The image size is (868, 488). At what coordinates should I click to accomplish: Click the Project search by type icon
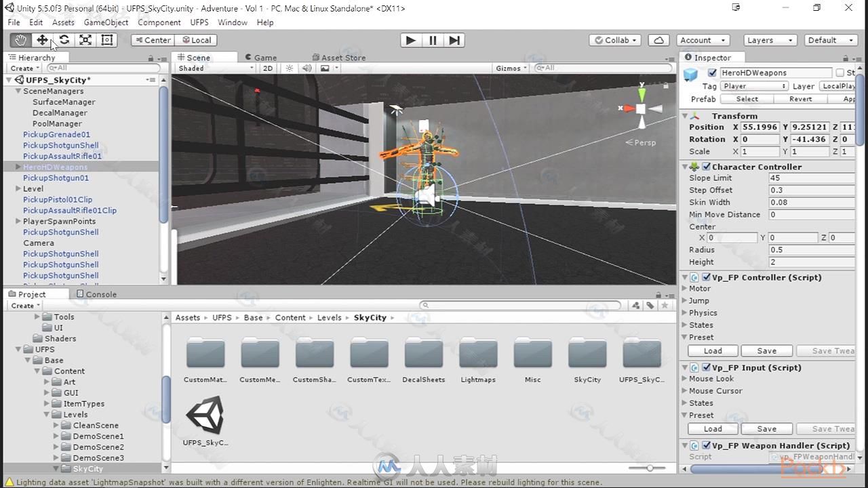point(636,305)
